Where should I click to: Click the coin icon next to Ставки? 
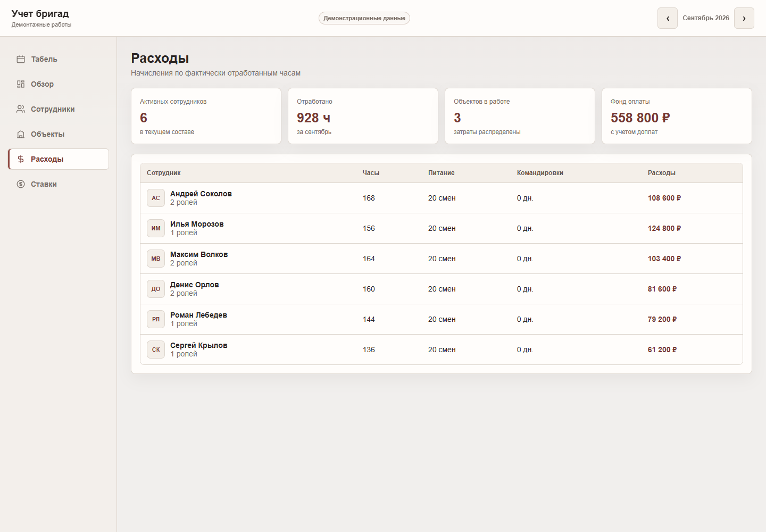[x=21, y=184]
